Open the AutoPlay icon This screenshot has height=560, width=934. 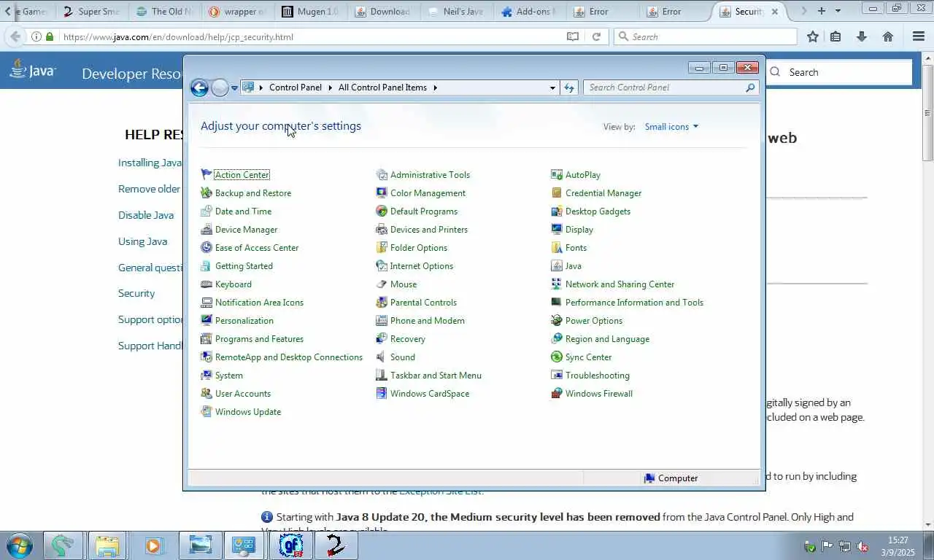point(557,175)
